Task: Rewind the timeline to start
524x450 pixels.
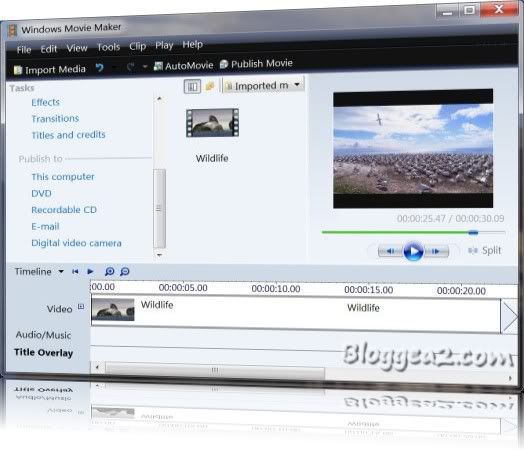Action: coord(75,272)
